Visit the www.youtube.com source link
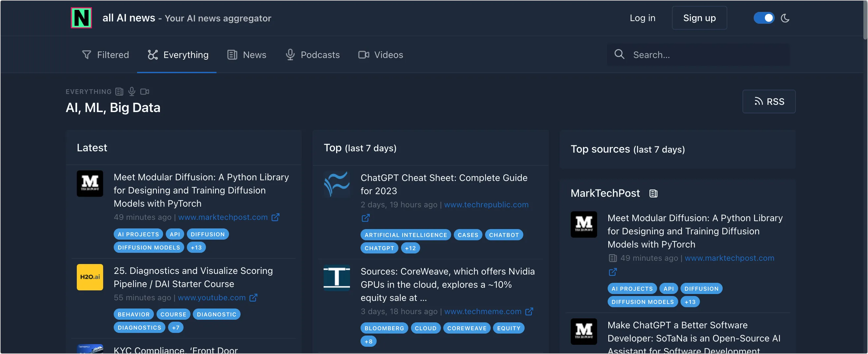The width and height of the screenshot is (868, 354). click(212, 298)
